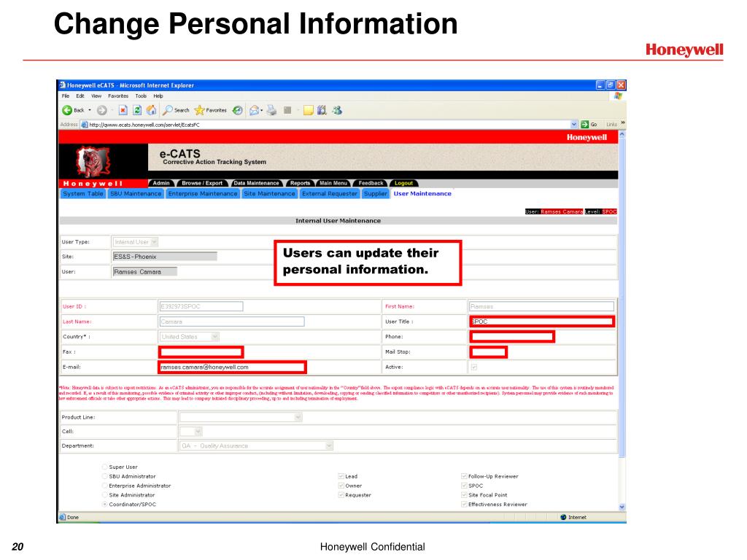This screenshot has height=560, width=747.
Task: Open the Enterprise Maintenance link
Action: pyautogui.click(x=203, y=194)
